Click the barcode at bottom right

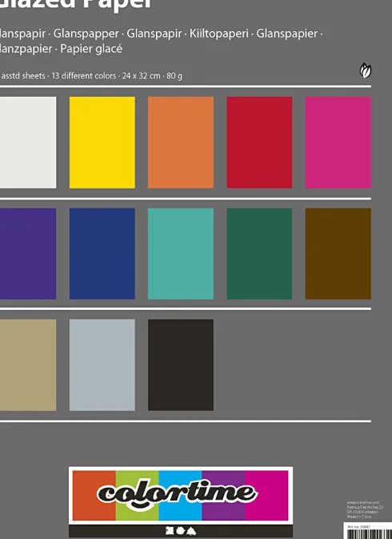coord(369,534)
